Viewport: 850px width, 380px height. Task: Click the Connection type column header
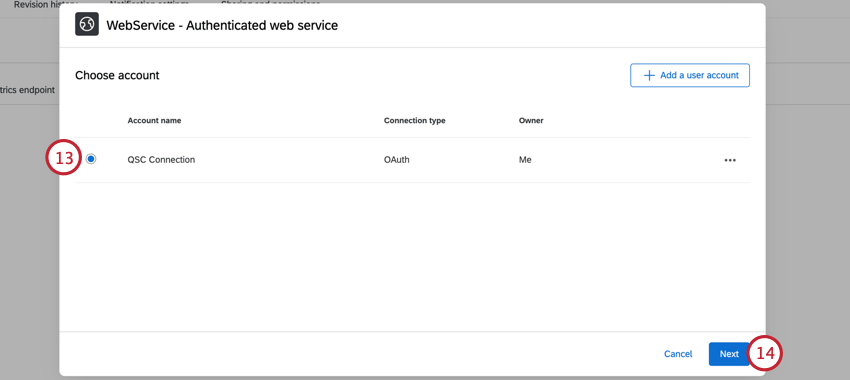[415, 120]
